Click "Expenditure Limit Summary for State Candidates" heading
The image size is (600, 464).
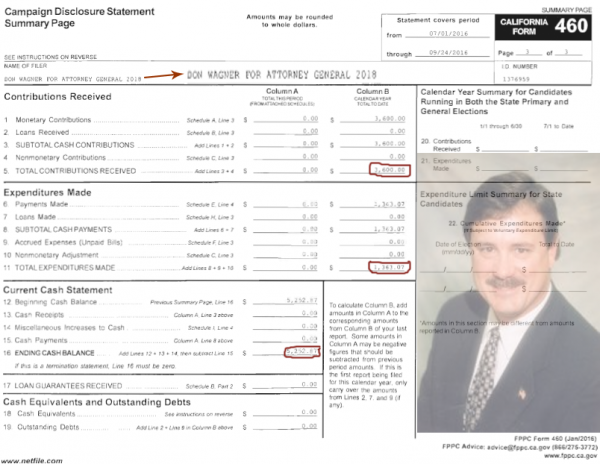coord(491,199)
